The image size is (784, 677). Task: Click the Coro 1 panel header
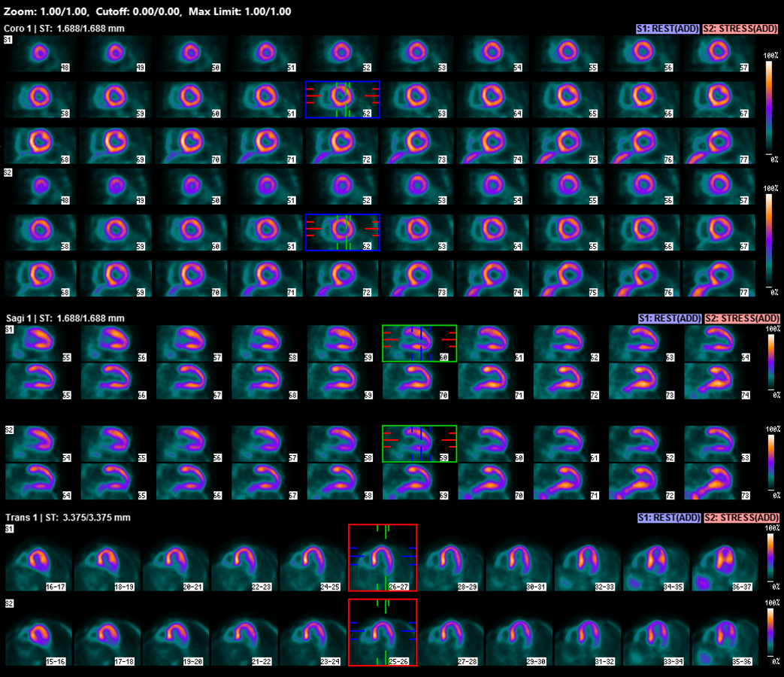pyautogui.click(x=65, y=29)
